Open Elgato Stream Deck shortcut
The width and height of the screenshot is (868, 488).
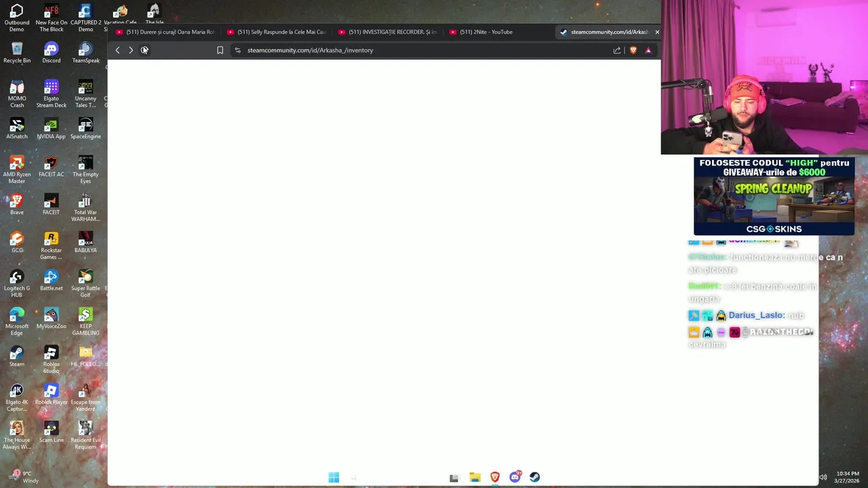tap(52, 94)
